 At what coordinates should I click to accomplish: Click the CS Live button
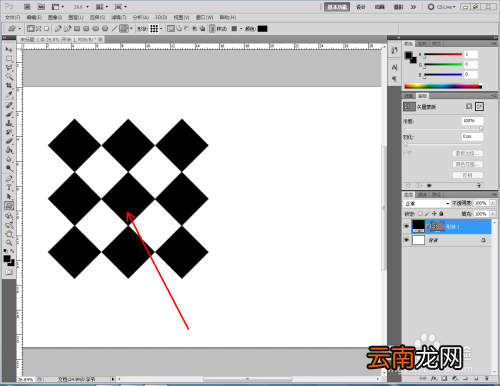[x=442, y=7]
